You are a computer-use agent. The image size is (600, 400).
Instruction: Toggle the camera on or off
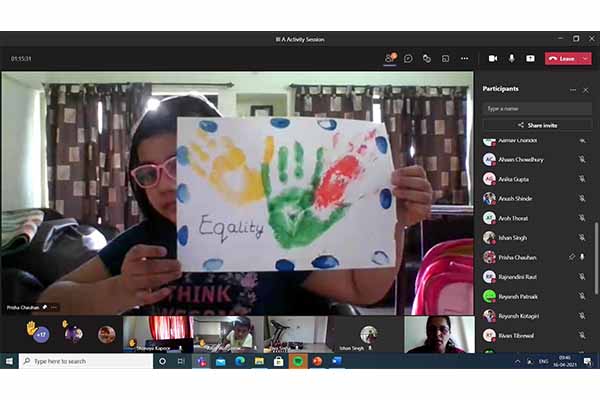coord(493,58)
